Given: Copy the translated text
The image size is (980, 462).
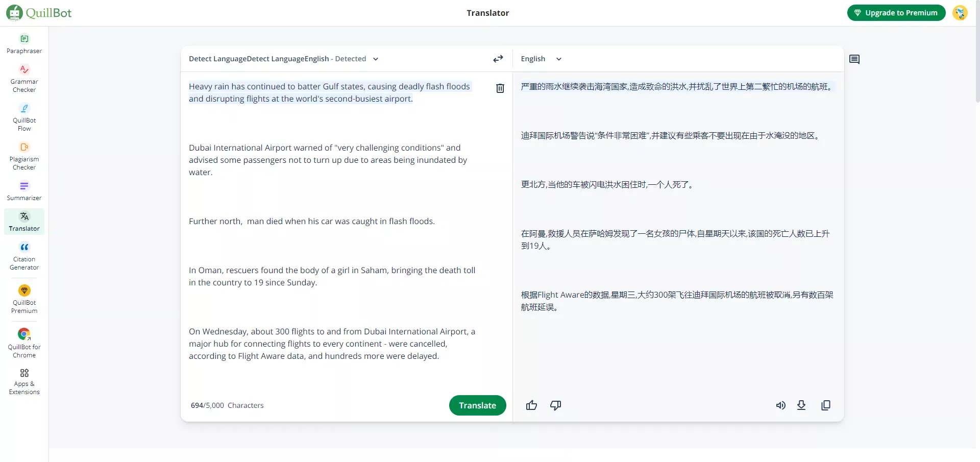Looking at the screenshot, I should pos(826,405).
